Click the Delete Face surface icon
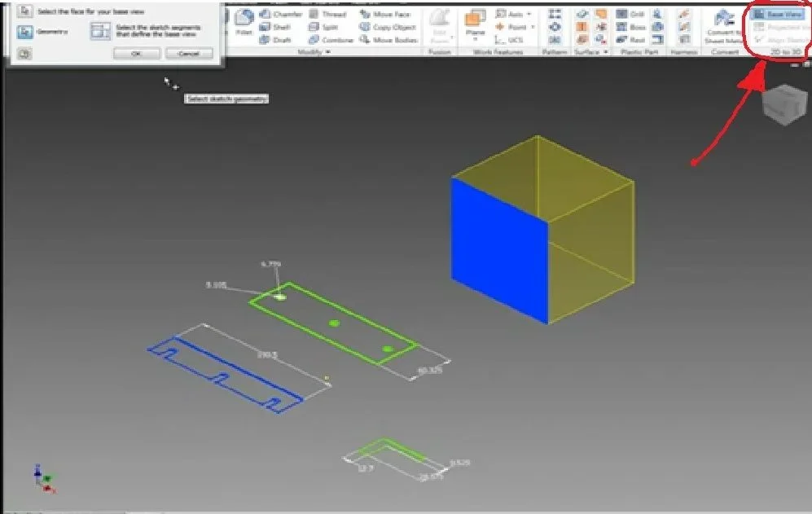812x514 pixels. tap(601, 39)
